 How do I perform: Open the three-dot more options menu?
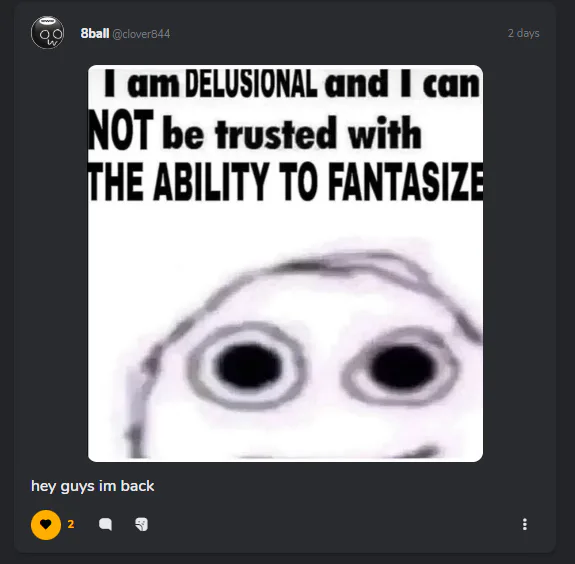coord(525,524)
